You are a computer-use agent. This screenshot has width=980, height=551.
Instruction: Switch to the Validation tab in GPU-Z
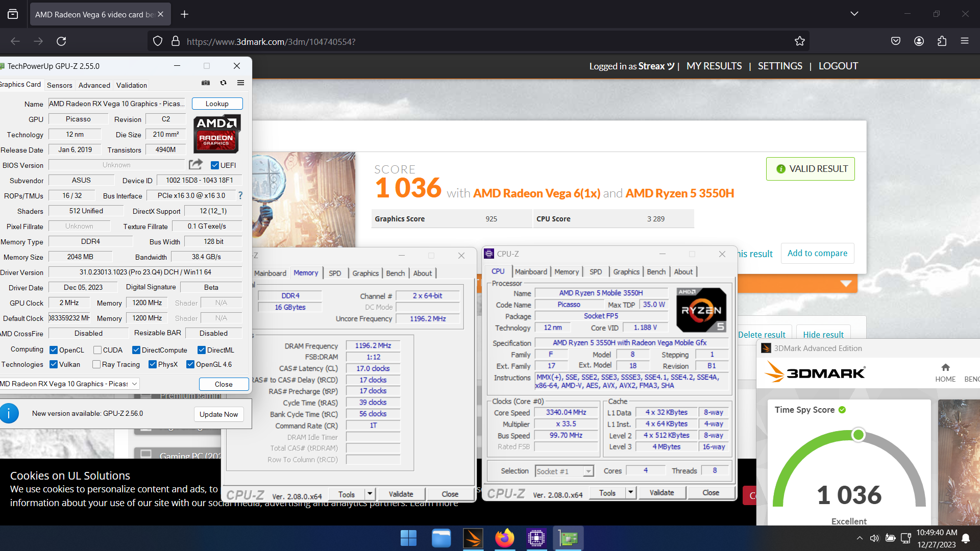(x=131, y=85)
